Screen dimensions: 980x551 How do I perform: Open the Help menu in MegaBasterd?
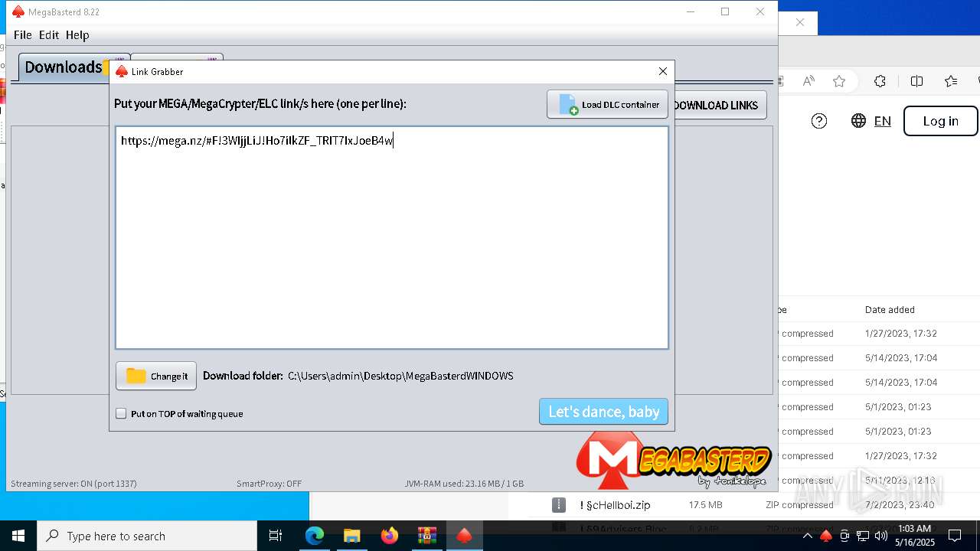77,34
